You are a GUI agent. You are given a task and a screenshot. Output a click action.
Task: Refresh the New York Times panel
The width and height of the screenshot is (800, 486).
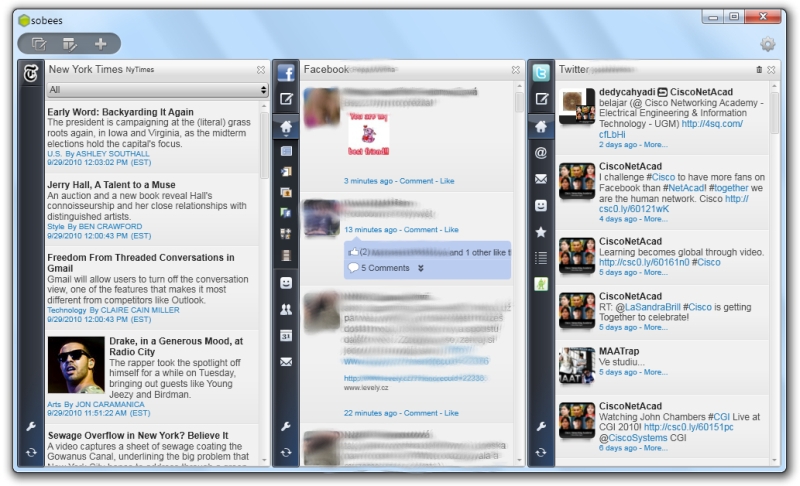31,452
